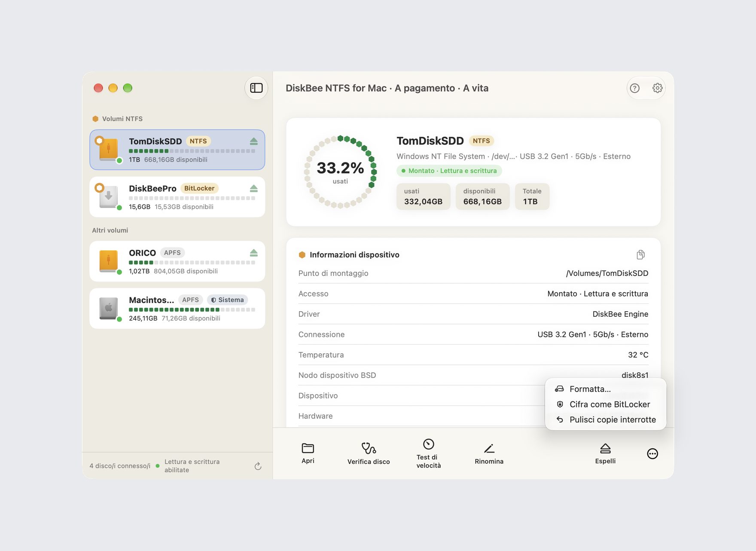756x551 pixels.
Task: Click the Totale 1TB stat box
Action: click(x=532, y=196)
